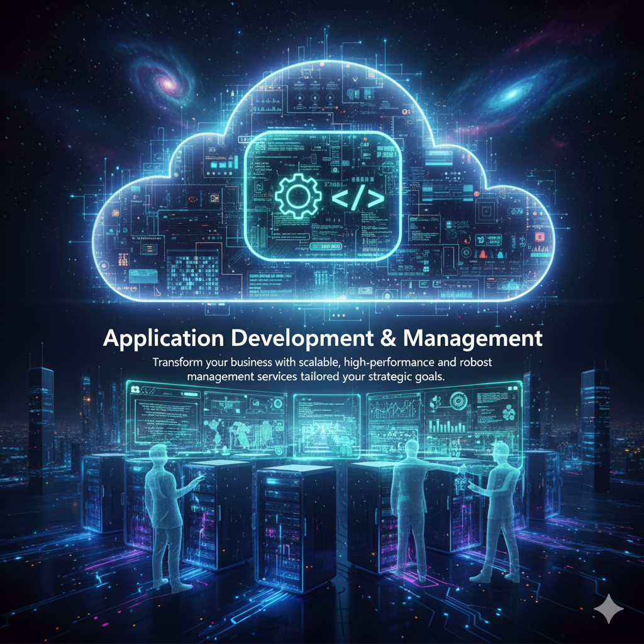Click the "Application Development & Management" heading

[322, 338]
